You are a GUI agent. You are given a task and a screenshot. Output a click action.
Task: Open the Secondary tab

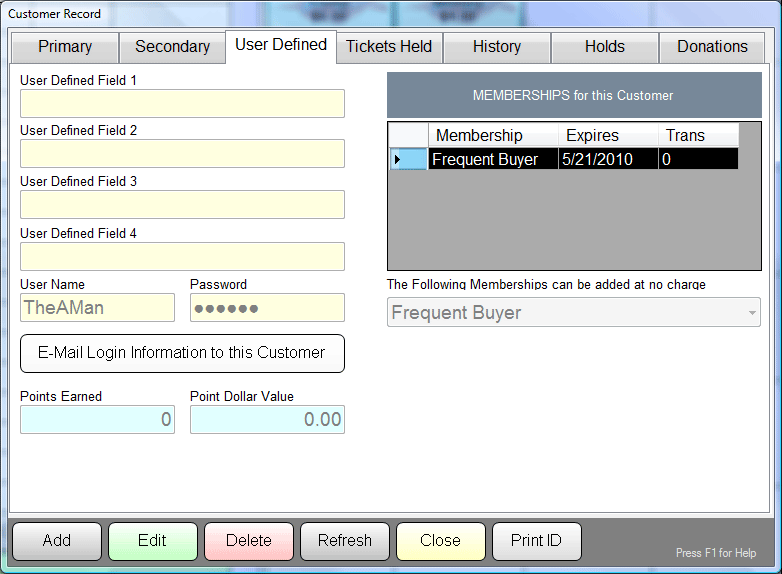pyautogui.click(x=173, y=47)
